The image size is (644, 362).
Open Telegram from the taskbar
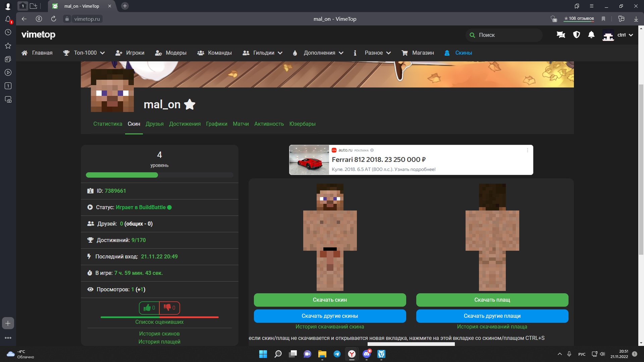pos(337,354)
